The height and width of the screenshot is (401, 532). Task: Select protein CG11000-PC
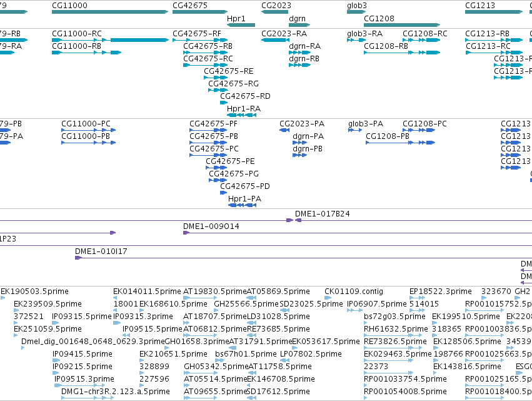[89, 129]
